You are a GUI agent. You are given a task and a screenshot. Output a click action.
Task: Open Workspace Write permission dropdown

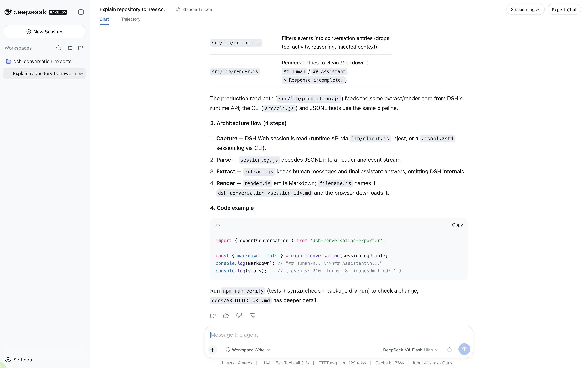point(248,350)
